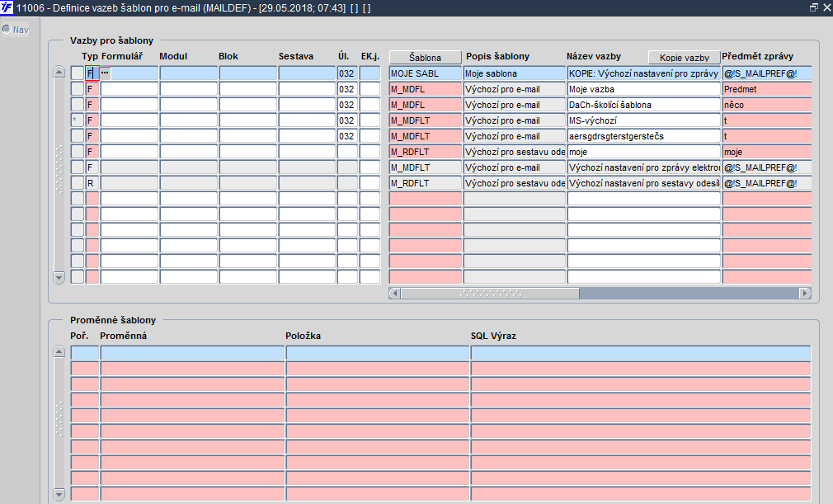Toggle the row selector for the Moje vazba row
The image size is (833, 504).
pyautogui.click(x=78, y=89)
